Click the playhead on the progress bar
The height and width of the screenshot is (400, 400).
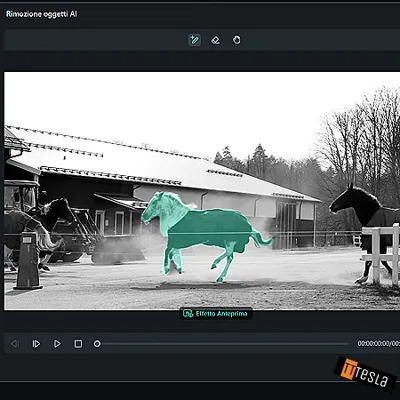(97, 344)
